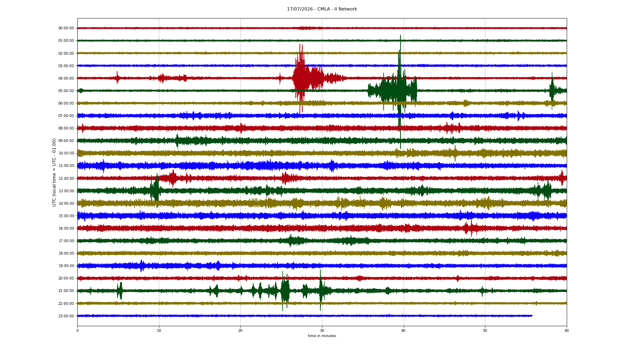Select the 20:00:00 row label

click(x=66, y=278)
